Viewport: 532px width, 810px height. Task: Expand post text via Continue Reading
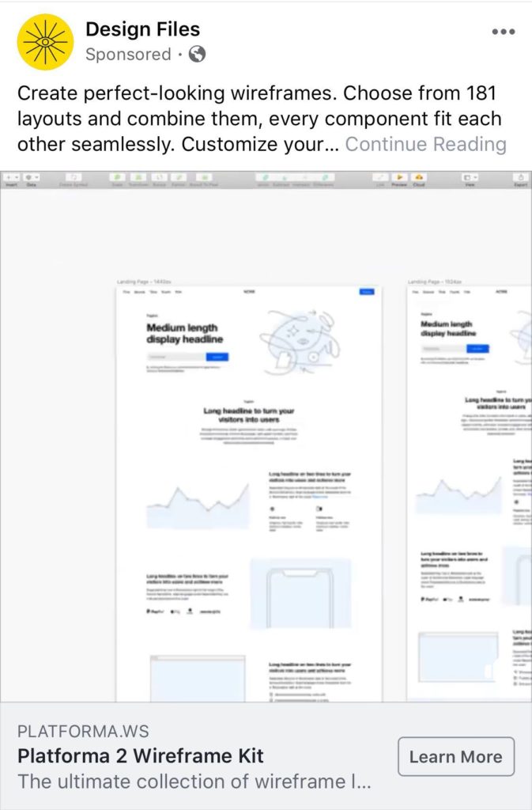[x=426, y=144]
